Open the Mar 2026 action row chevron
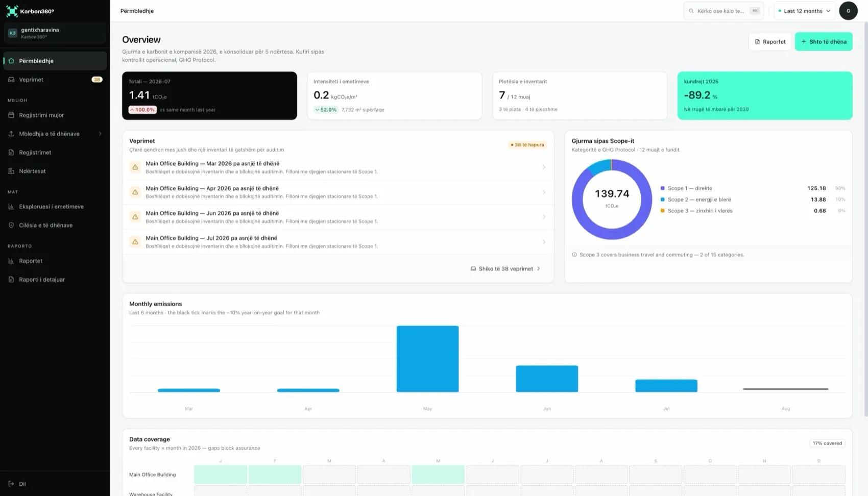This screenshot has height=496, width=868. point(544,167)
